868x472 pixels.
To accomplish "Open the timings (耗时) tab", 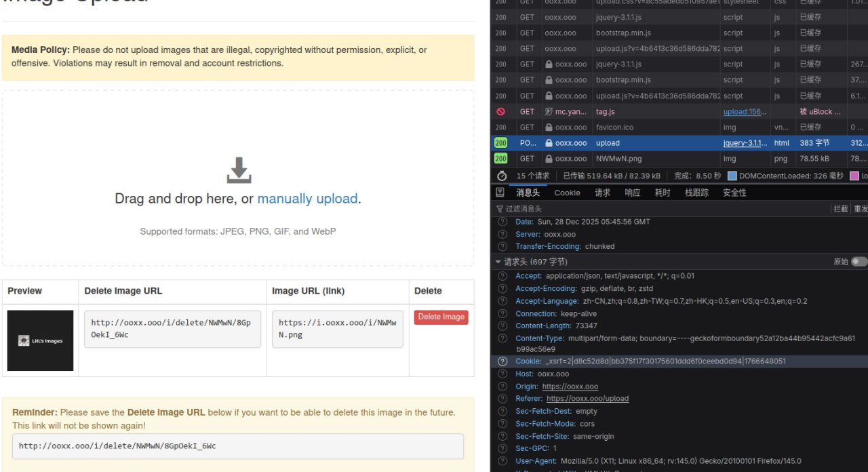I will [662, 193].
